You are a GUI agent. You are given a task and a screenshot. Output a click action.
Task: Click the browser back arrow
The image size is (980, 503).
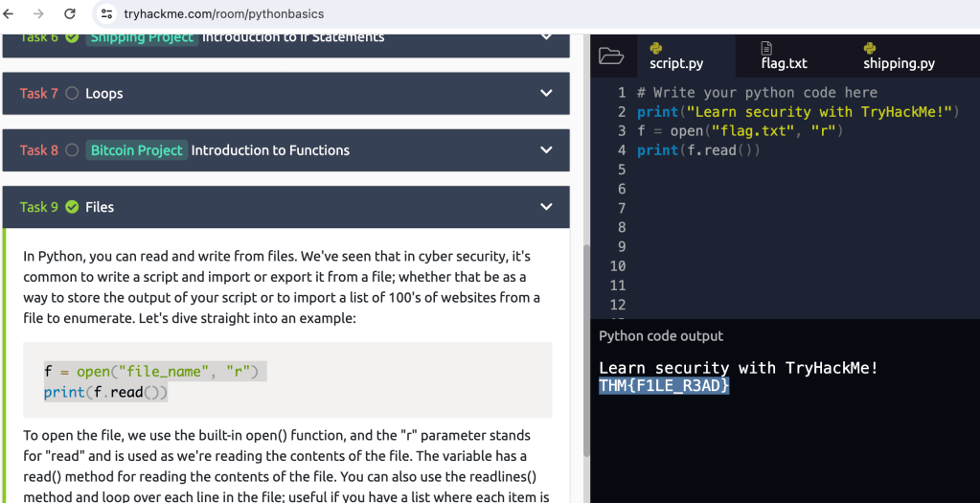(11, 14)
